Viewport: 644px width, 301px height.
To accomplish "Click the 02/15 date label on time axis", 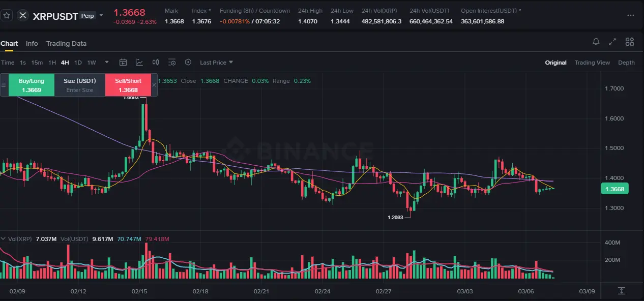I will [139, 291].
